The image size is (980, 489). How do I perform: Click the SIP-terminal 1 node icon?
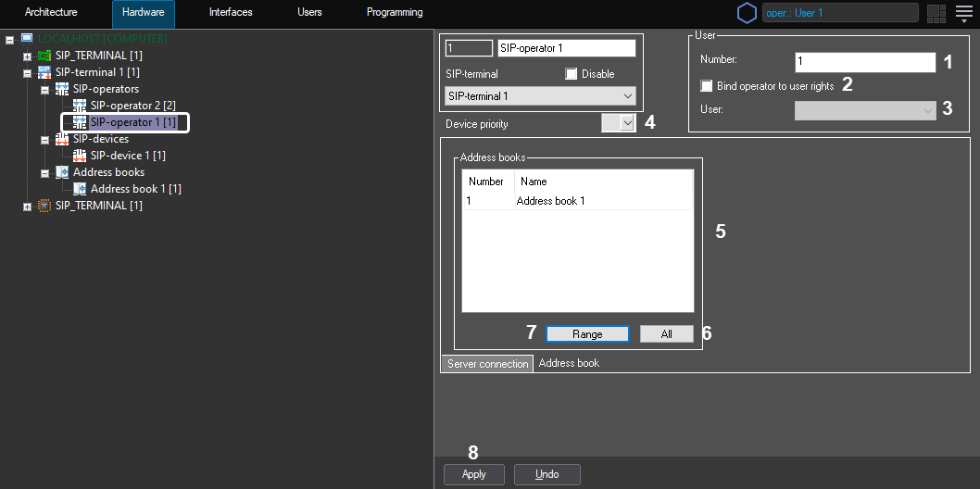pos(44,72)
